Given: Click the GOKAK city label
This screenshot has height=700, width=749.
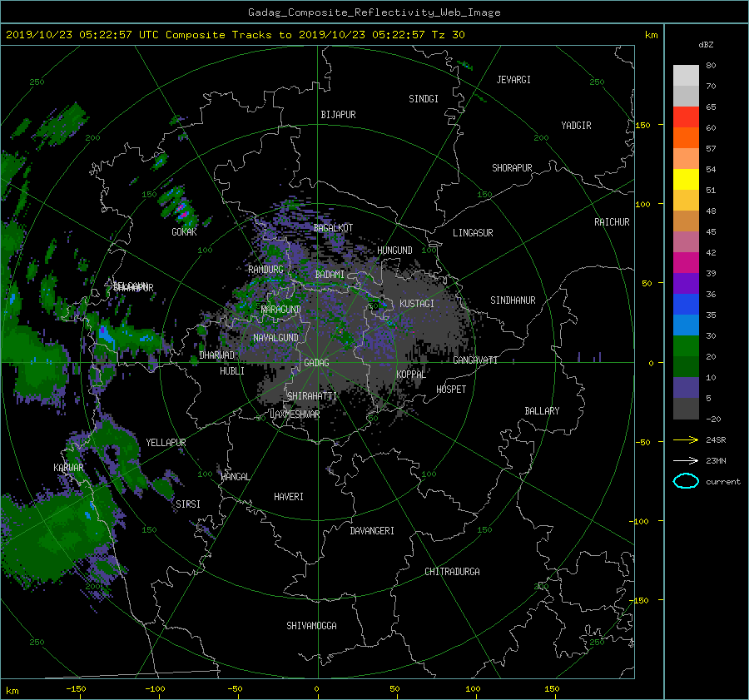Looking at the screenshot, I should 184,232.
